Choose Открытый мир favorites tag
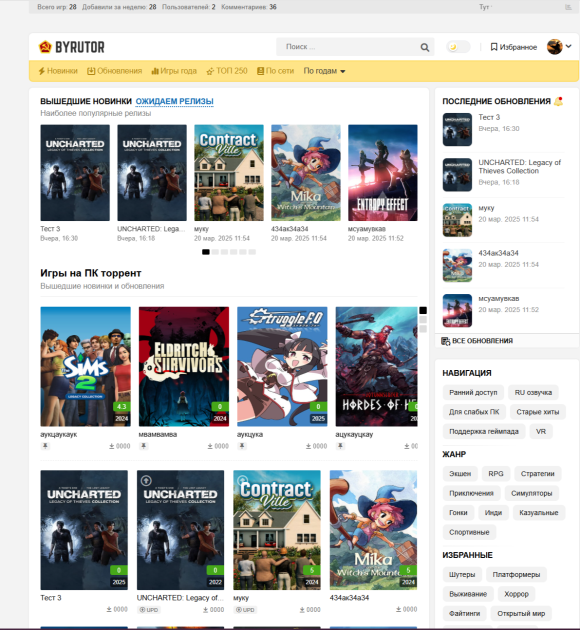Screen dimensions: 580x630 (521, 614)
